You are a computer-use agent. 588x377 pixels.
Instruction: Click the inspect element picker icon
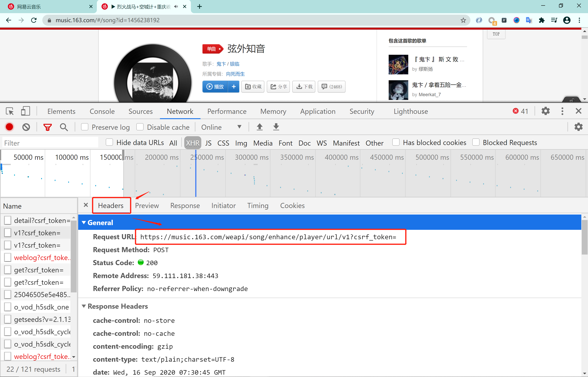click(x=10, y=111)
